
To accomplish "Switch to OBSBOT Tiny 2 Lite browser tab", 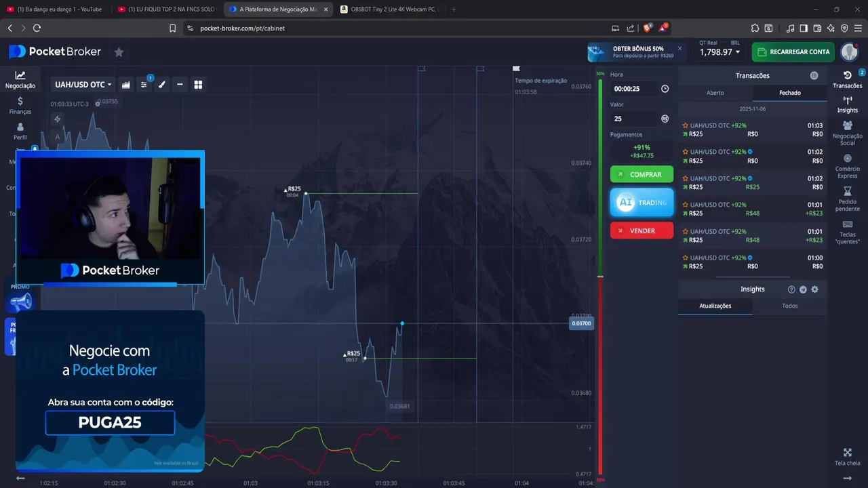I will (x=389, y=9).
